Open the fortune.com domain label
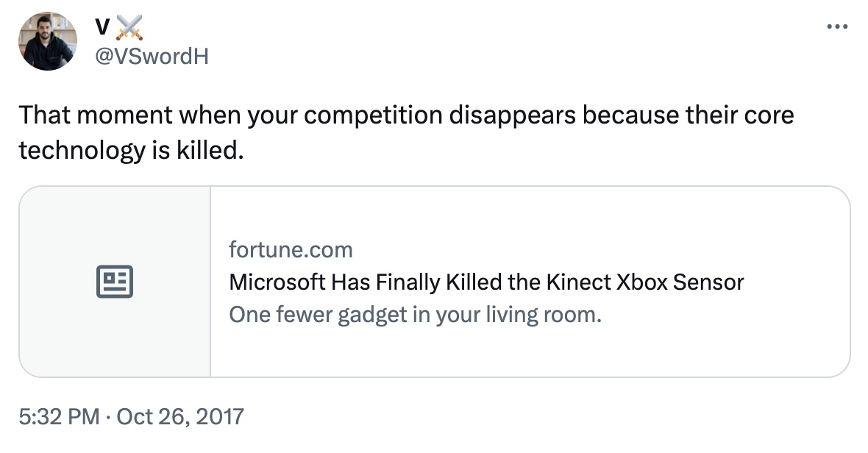The height and width of the screenshot is (453, 868). pyautogui.click(x=291, y=250)
